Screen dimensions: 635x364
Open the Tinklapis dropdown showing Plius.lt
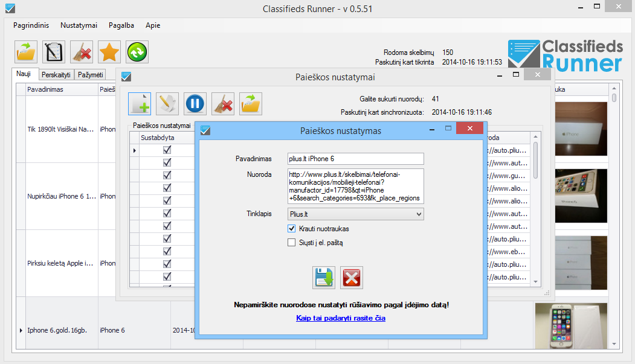pyautogui.click(x=356, y=214)
